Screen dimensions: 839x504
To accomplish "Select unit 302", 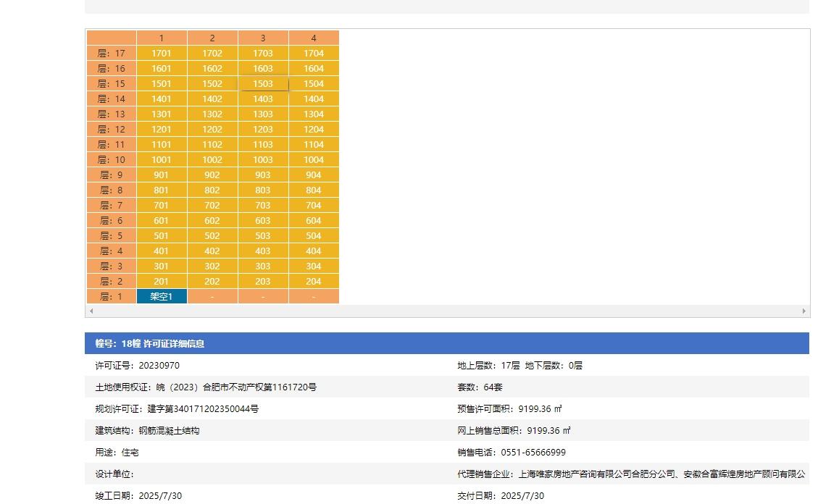I will [x=212, y=266].
